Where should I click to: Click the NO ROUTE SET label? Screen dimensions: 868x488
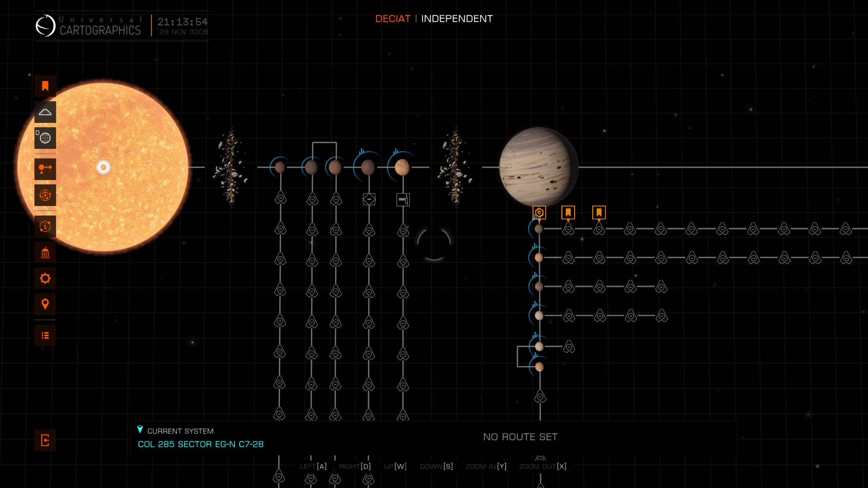click(520, 437)
